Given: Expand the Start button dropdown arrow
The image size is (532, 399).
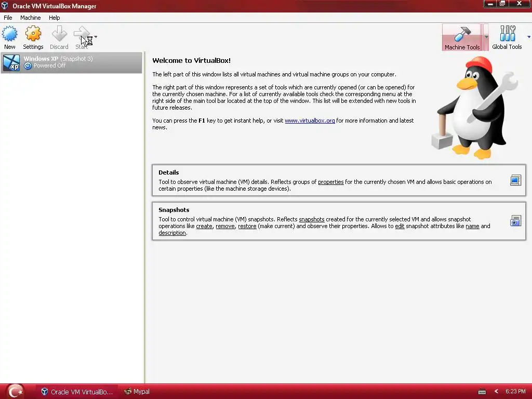Looking at the screenshot, I should 96,37.
